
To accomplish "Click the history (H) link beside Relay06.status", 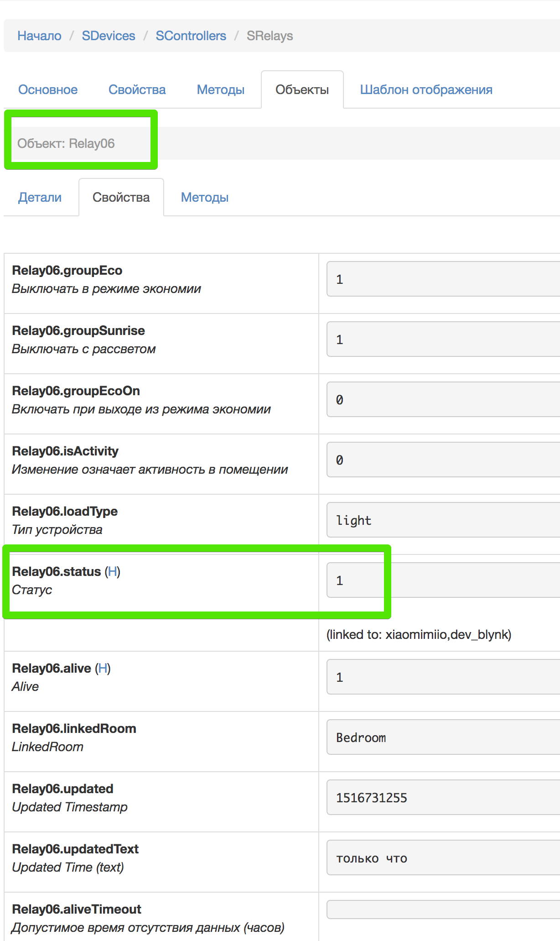I will (113, 571).
